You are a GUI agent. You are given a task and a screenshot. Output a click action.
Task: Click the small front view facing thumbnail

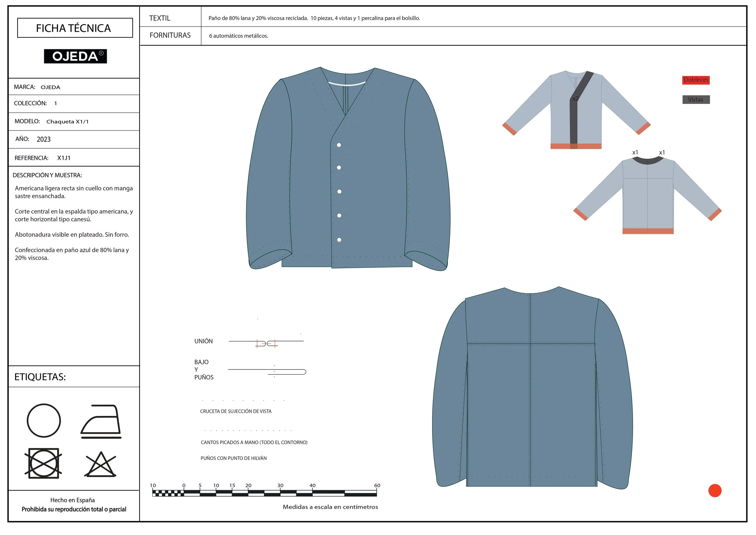pyautogui.click(x=576, y=110)
